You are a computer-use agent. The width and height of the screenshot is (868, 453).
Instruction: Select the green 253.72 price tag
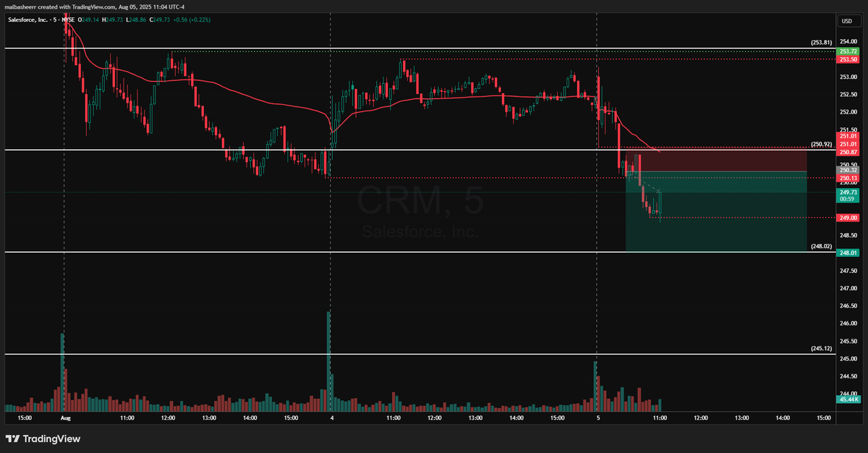(848, 52)
